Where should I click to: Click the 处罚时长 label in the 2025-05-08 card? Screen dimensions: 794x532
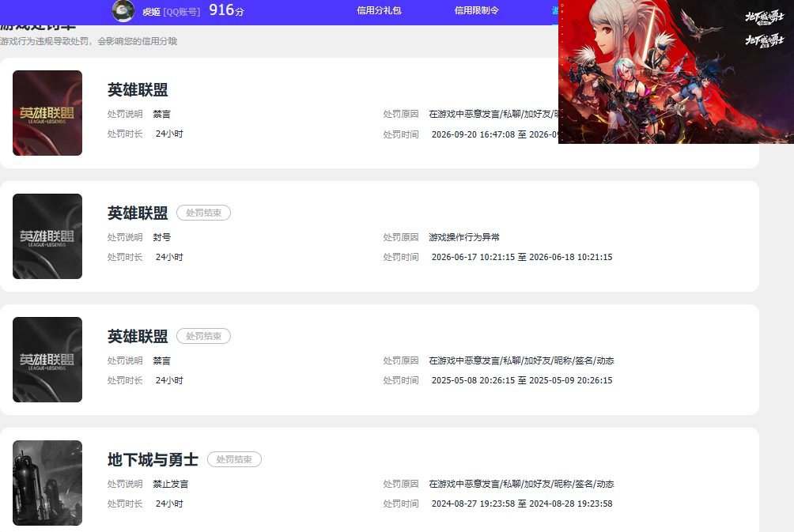click(x=125, y=380)
